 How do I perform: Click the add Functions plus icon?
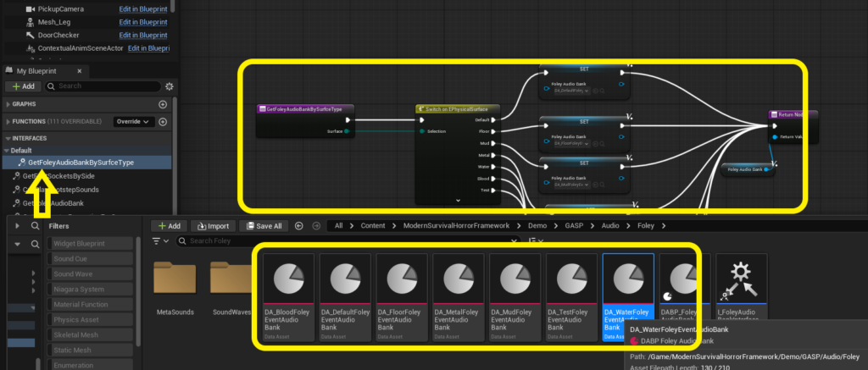[x=163, y=122]
